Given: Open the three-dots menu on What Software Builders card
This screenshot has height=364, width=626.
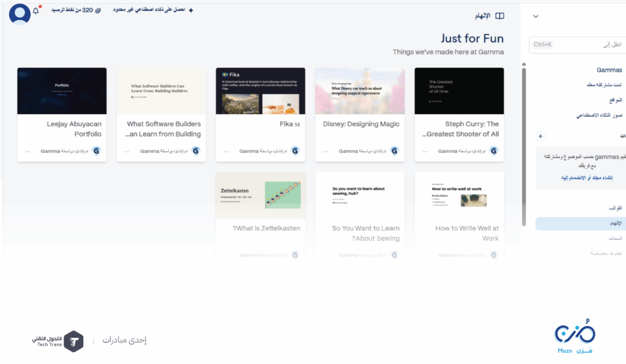Looking at the screenshot, I should pyautogui.click(x=127, y=151).
